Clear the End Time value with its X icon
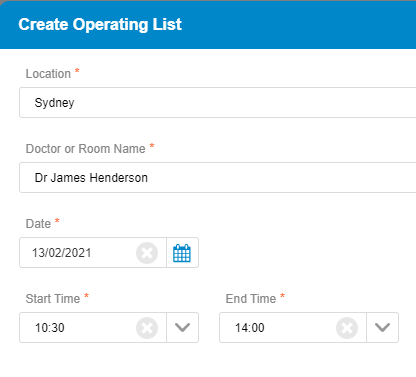Image resolution: width=416 pixels, height=377 pixels. 347,328
